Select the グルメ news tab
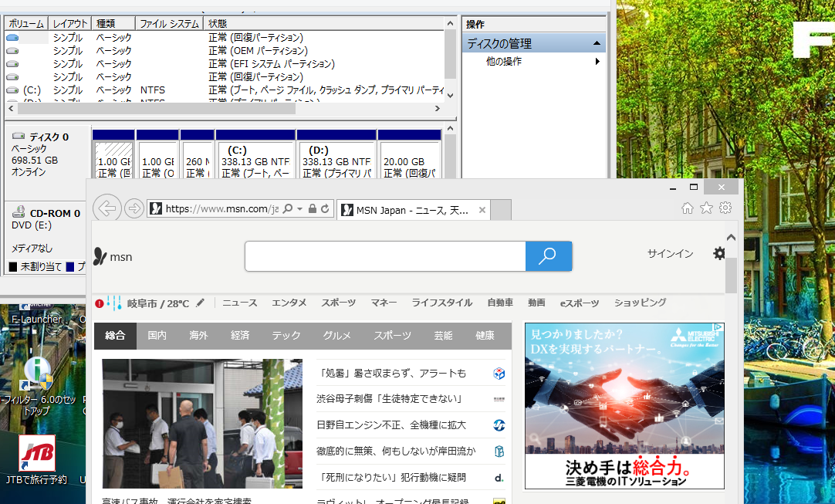Image resolution: width=835 pixels, height=504 pixels. tap(337, 336)
